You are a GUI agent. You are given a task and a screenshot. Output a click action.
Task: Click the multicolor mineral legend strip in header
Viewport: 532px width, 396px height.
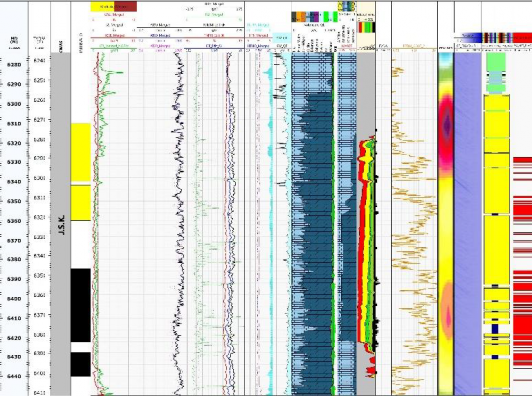coord(306,17)
